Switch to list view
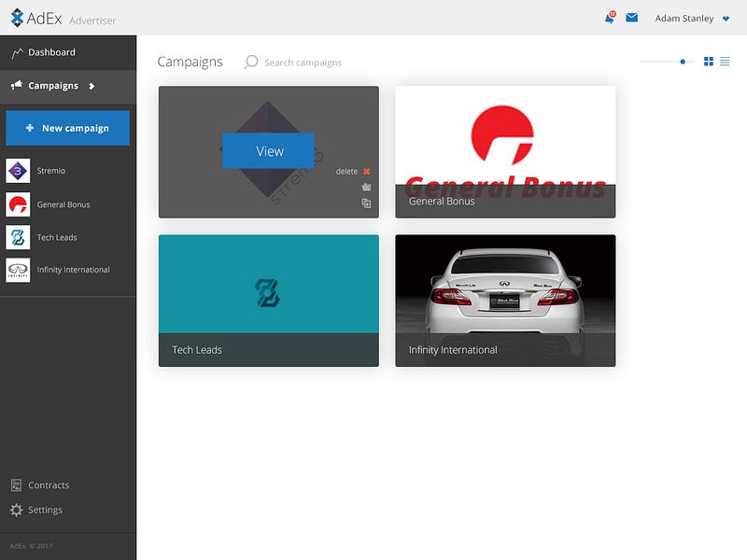Viewport: 747px width, 560px height. coord(725,62)
